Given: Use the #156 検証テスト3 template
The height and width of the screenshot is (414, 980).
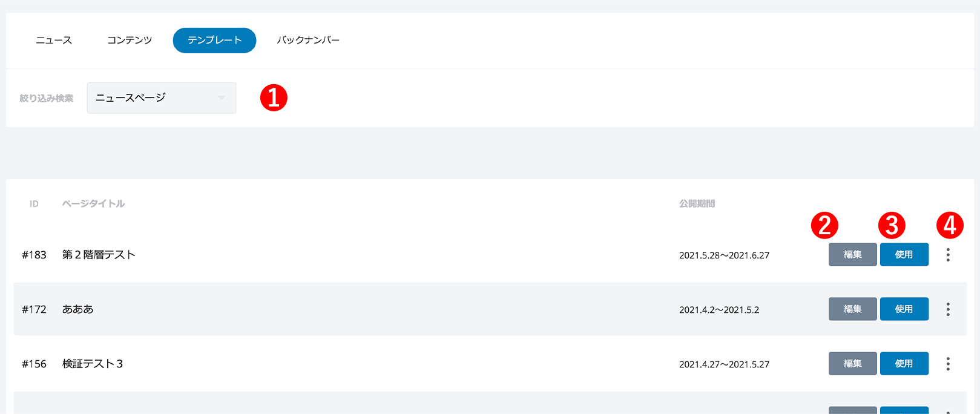Looking at the screenshot, I should (904, 364).
